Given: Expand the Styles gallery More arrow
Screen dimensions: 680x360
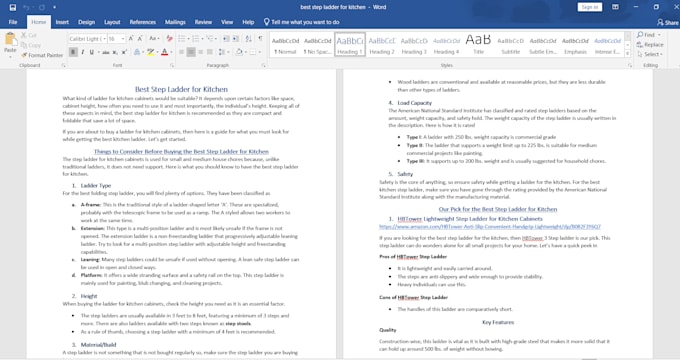Looking at the screenshot, I should pos(628,53).
